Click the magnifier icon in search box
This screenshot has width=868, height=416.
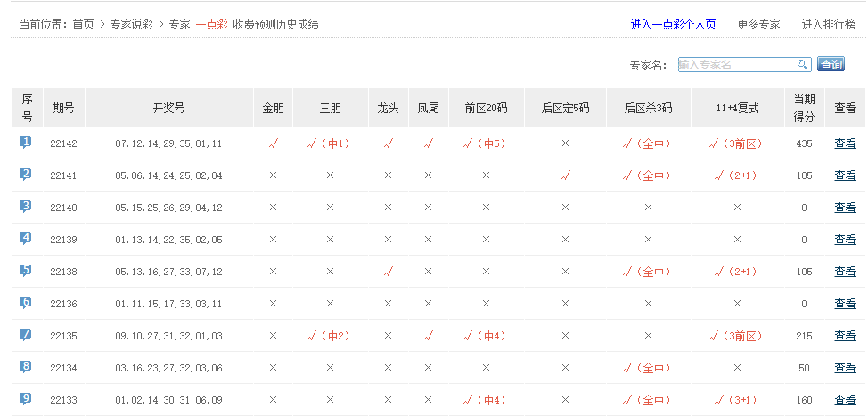(x=802, y=64)
